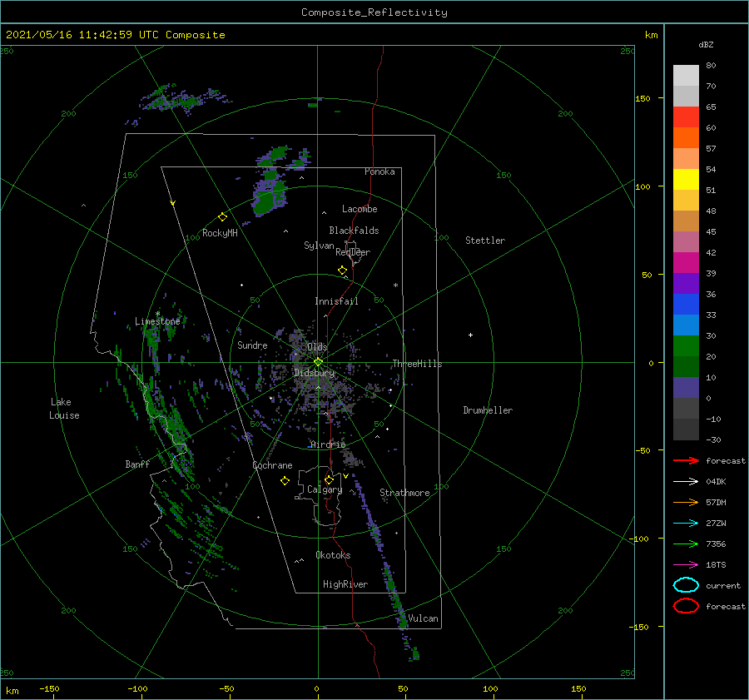Click the Stettler label

pos(485,241)
